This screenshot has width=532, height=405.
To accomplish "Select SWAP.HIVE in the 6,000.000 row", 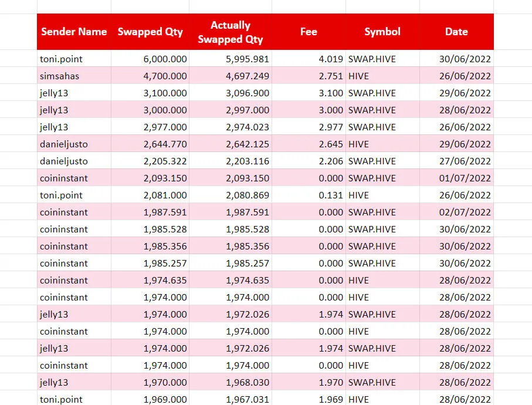I will click(382, 58).
